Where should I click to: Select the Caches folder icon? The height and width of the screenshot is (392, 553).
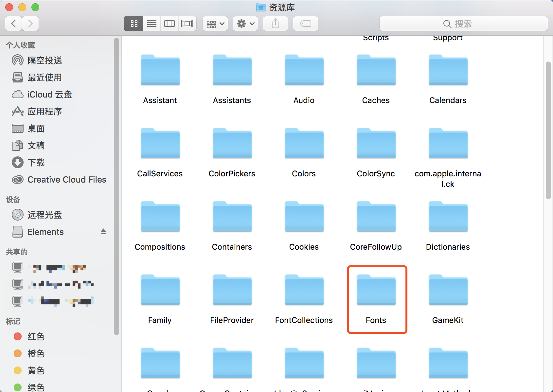pyautogui.click(x=376, y=71)
